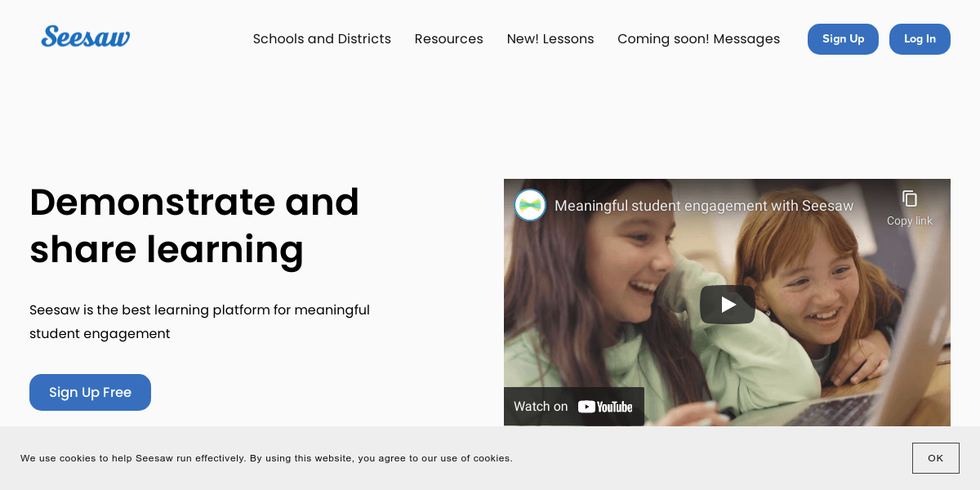Click the cookie notice text
The width and height of the screenshot is (980, 490).
266,458
